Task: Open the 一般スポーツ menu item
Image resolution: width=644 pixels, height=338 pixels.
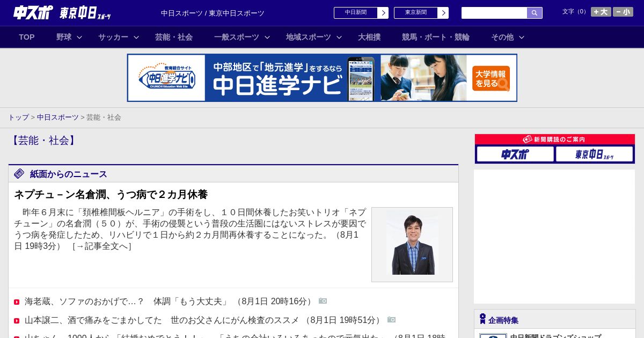Action: click(237, 37)
